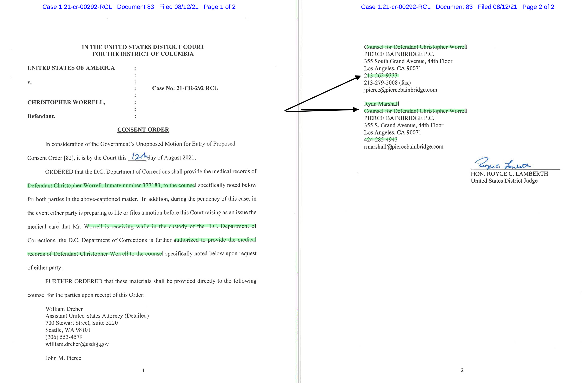Image resolution: width=588 pixels, height=383 pixels.
Task: Click '355 South Grand Avenue, 44th Floor' address
Action: tap(408, 61)
